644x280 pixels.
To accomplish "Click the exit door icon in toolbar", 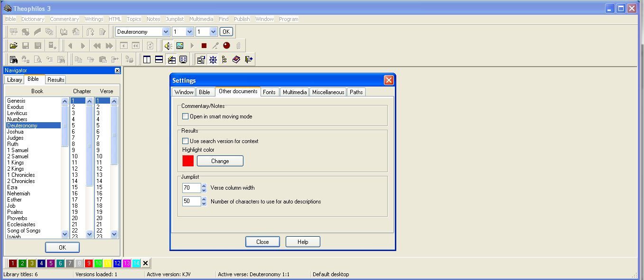I will coord(248,59).
